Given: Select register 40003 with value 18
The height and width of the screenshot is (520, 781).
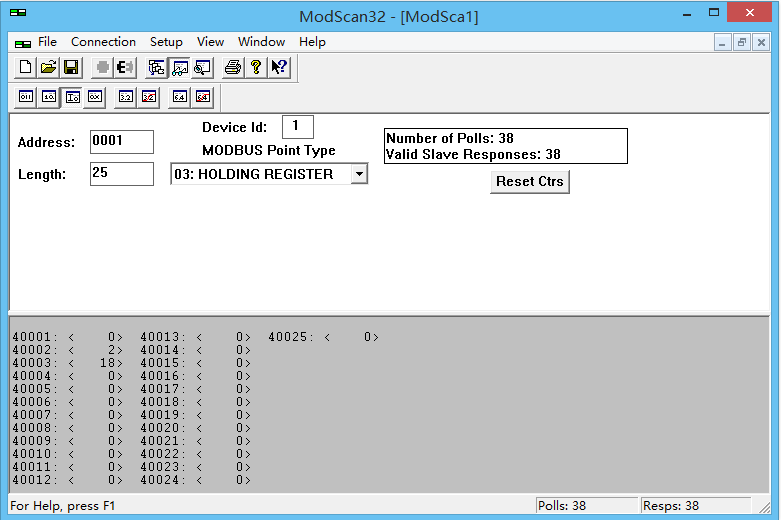Looking at the screenshot, I should point(68,363).
